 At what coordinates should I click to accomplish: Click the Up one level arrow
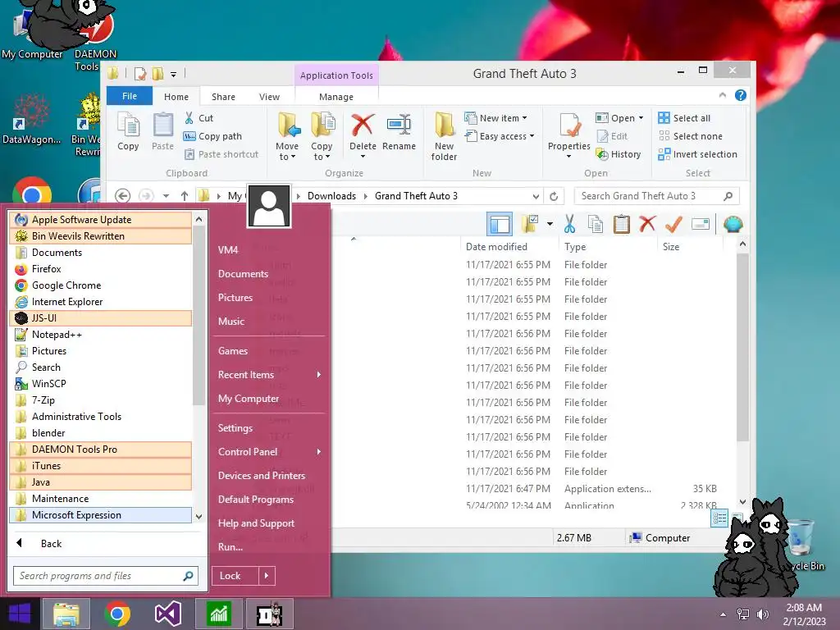[x=185, y=196]
